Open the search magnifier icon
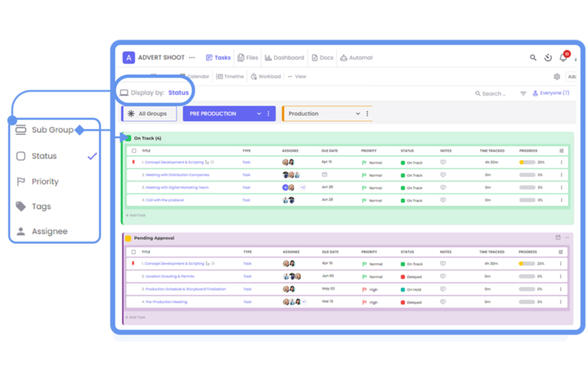Image resolution: width=588 pixels, height=382 pixels. [x=533, y=57]
